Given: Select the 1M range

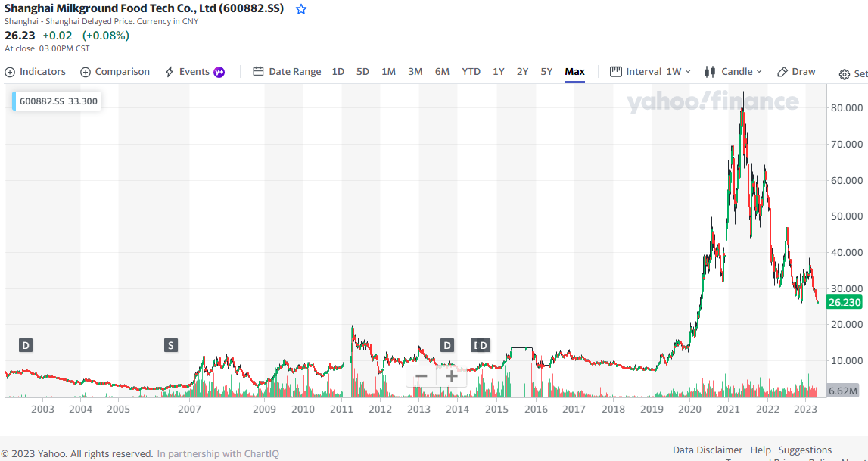Looking at the screenshot, I should 389,71.
